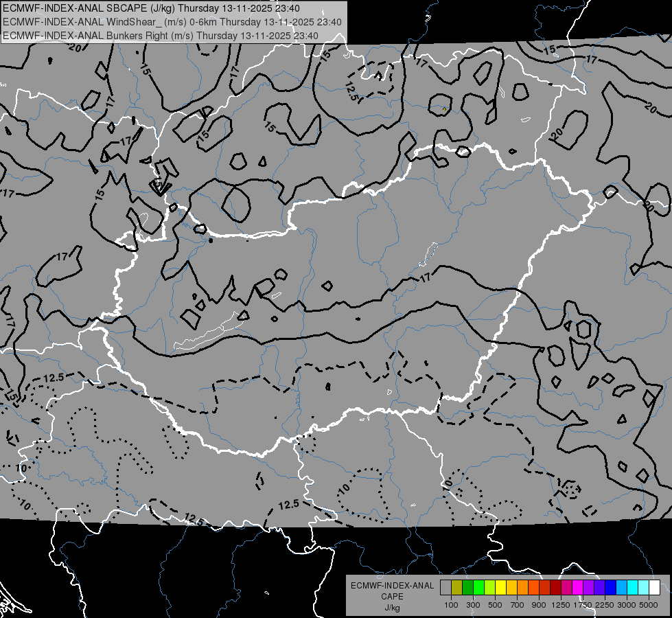Click the olive swatch in CAPE legend
The width and height of the screenshot is (672, 618).
[457, 588]
